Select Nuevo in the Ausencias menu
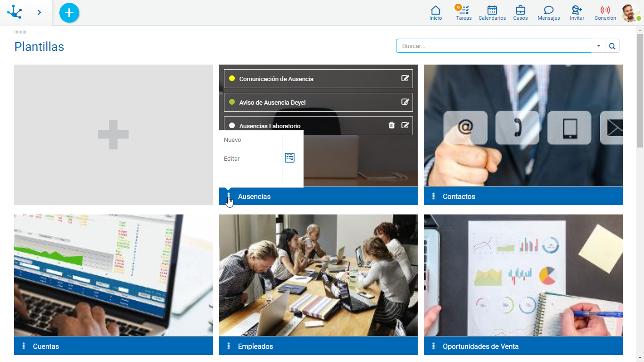644x362 pixels. coord(232,140)
